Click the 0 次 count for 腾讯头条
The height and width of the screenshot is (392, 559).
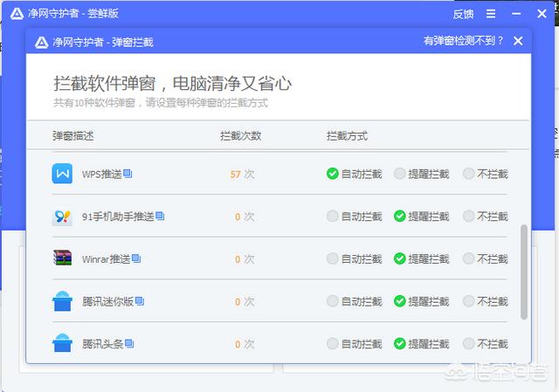pos(245,344)
